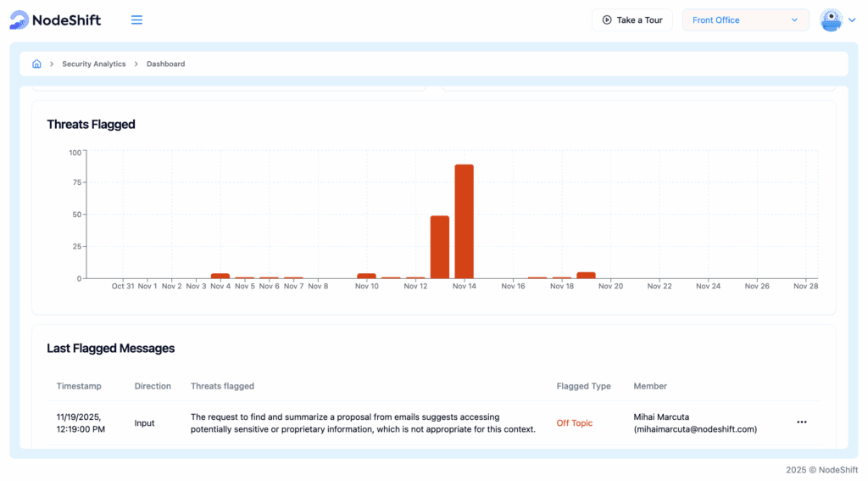
Task: Start the Take a Tour walkthrough
Action: coord(632,20)
